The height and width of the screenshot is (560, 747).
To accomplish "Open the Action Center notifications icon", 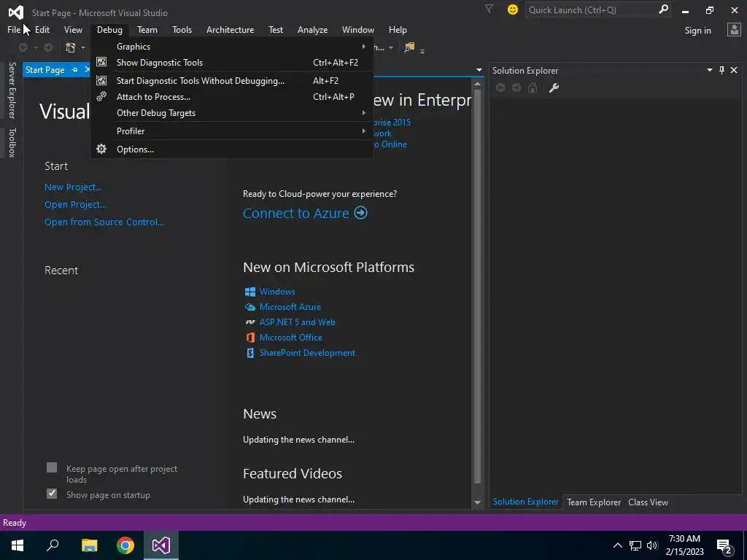I will [724, 546].
